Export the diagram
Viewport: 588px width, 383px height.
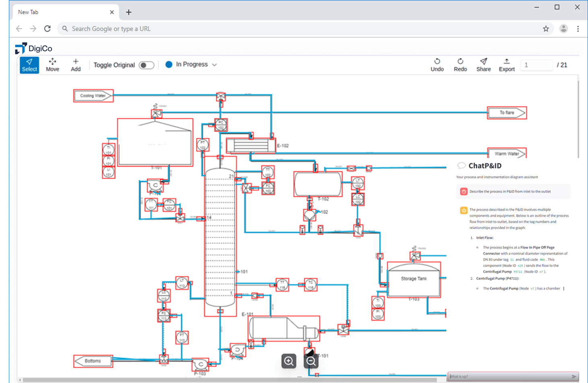[x=506, y=65]
